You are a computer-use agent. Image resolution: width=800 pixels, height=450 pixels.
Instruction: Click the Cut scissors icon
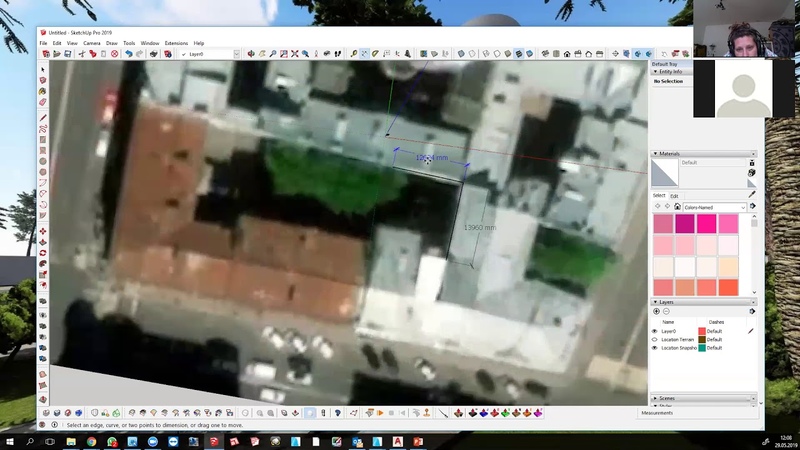pyautogui.click(x=82, y=54)
